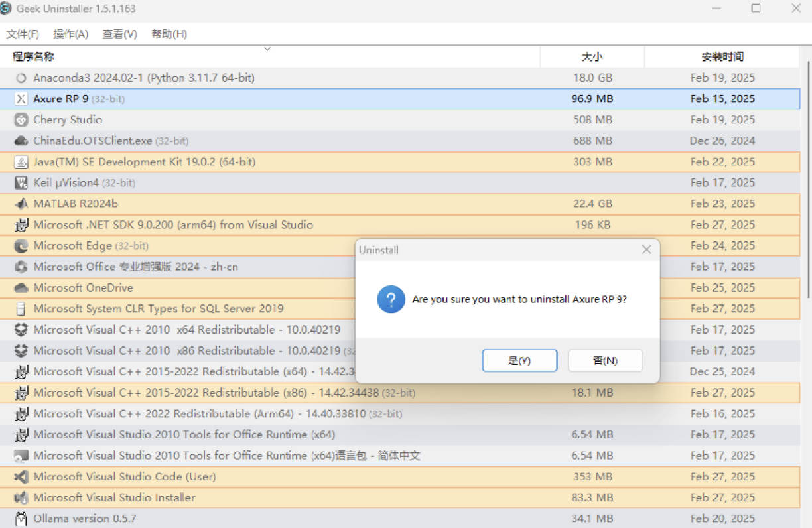This screenshot has height=528, width=812.
Task: Click the 83.3 MB size cell
Action: [592, 497]
